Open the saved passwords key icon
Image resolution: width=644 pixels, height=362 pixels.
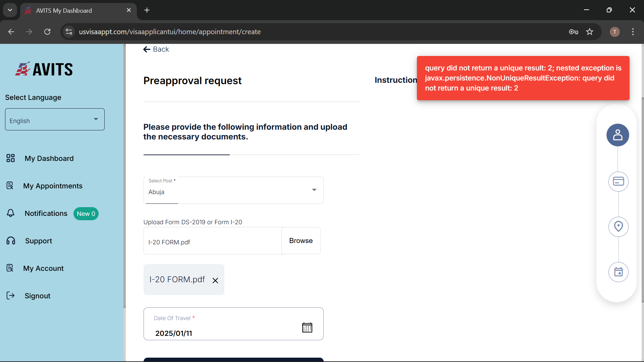(x=574, y=32)
